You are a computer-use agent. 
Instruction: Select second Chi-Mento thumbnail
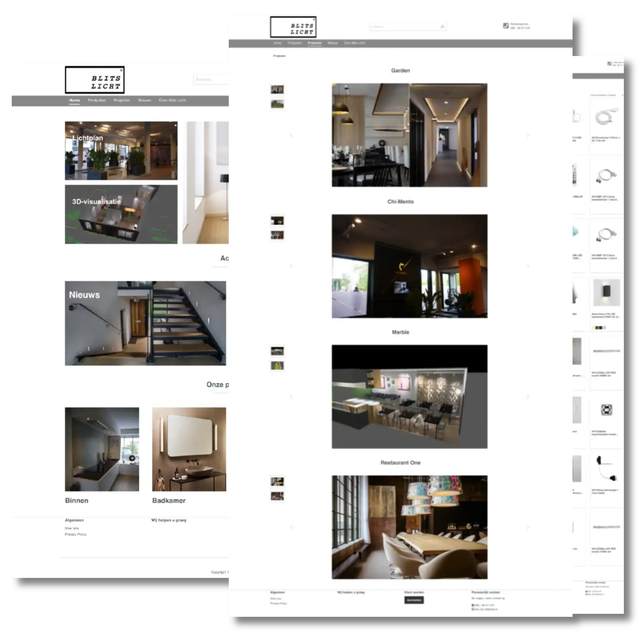click(x=277, y=235)
